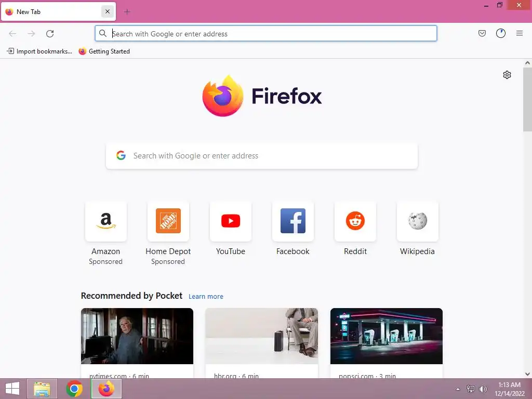Open volume icon in system tray

(x=483, y=389)
